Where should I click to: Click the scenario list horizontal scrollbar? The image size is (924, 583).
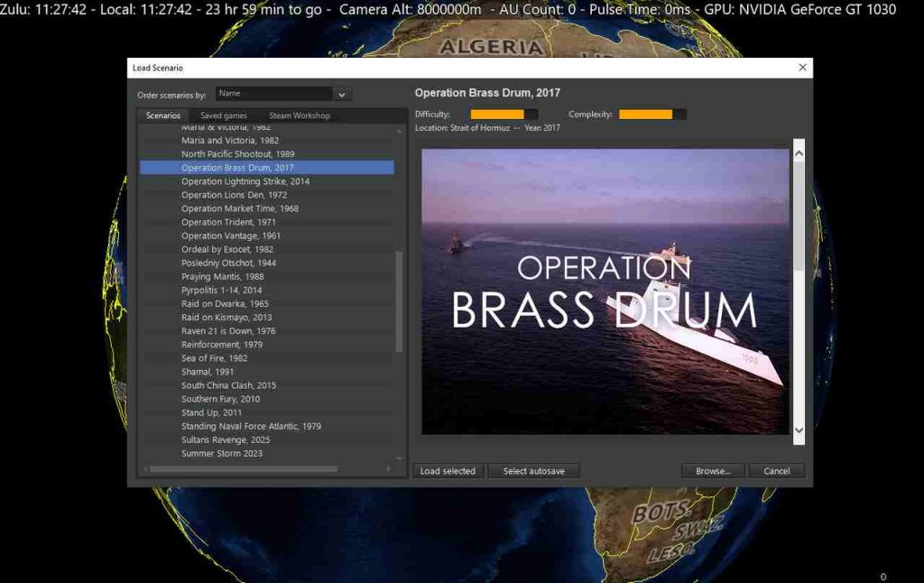244,469
